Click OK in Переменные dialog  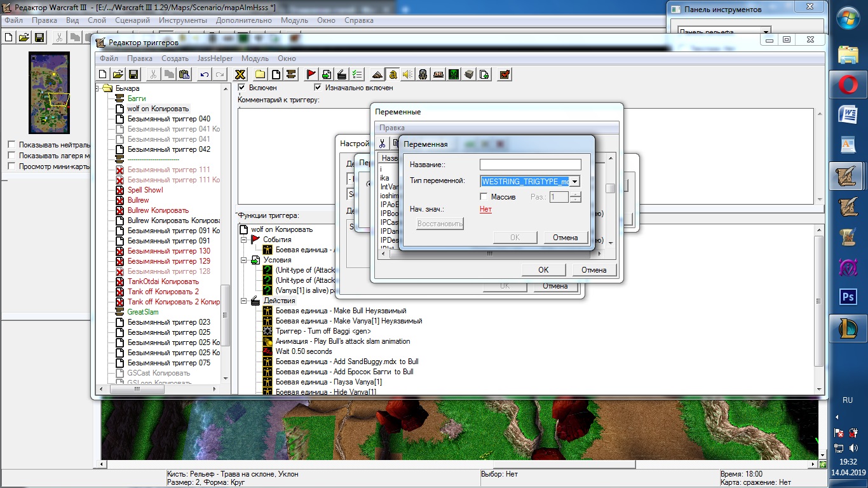543,269
